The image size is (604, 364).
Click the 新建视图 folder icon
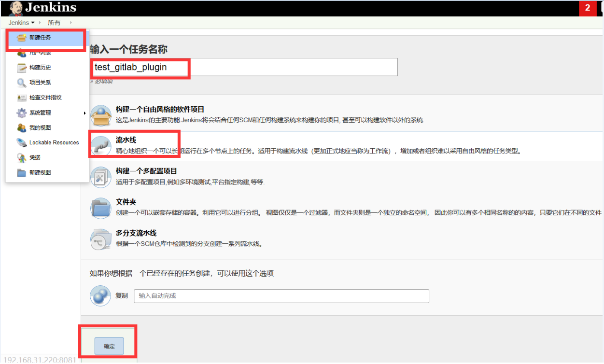[21, 172]
